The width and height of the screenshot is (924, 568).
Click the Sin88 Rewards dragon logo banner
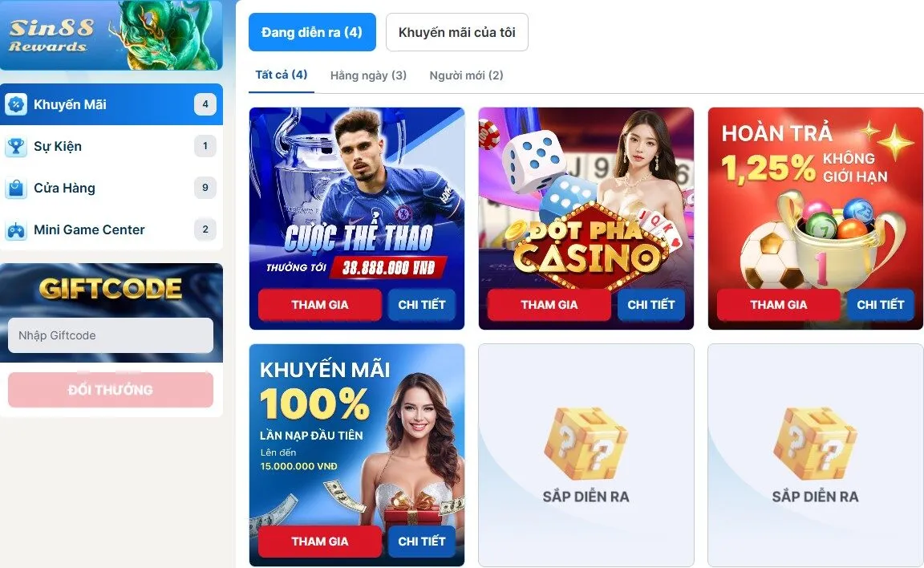pos(111,35)
